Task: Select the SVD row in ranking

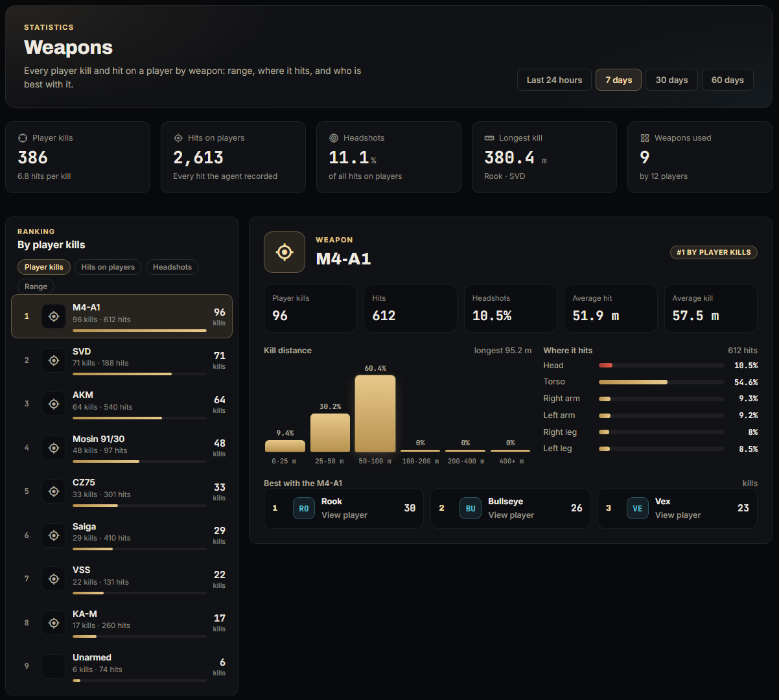Action: click(x=122, y=360)
